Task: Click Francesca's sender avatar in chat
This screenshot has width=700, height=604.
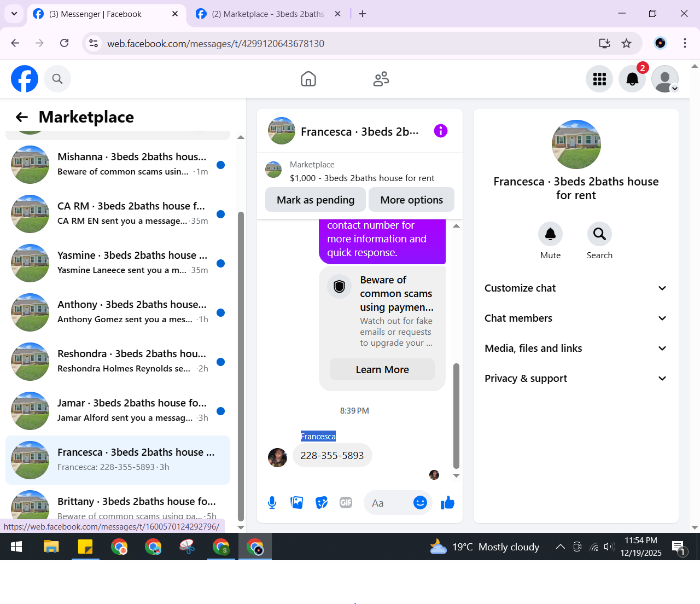Action: [278, 457]
